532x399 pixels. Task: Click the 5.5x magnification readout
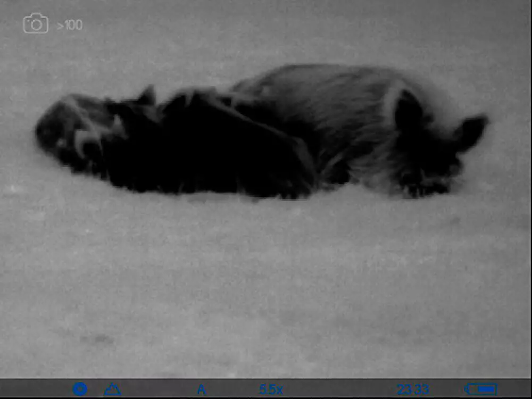pyautogui.click(x=271, y=389)
